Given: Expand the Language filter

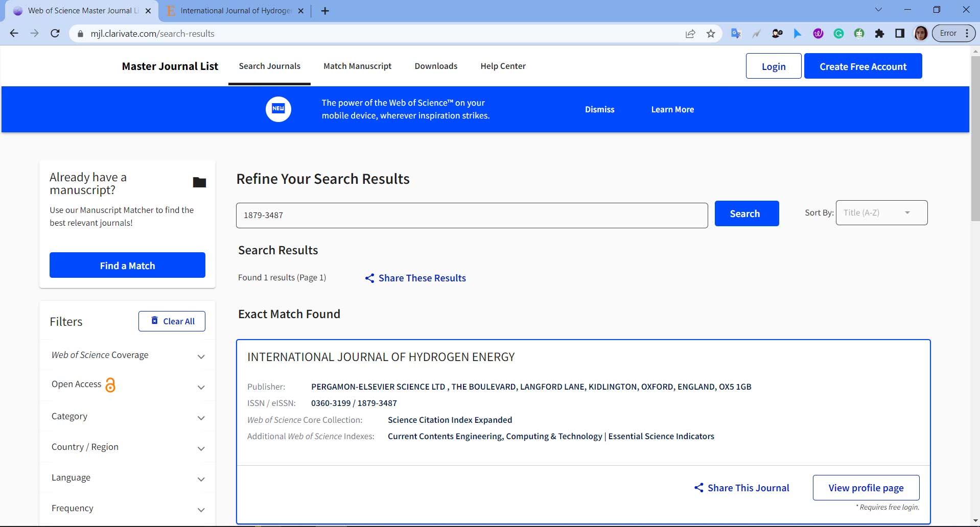Looking at the screenshot, I should pyautogui.click(x=127, y=477).
